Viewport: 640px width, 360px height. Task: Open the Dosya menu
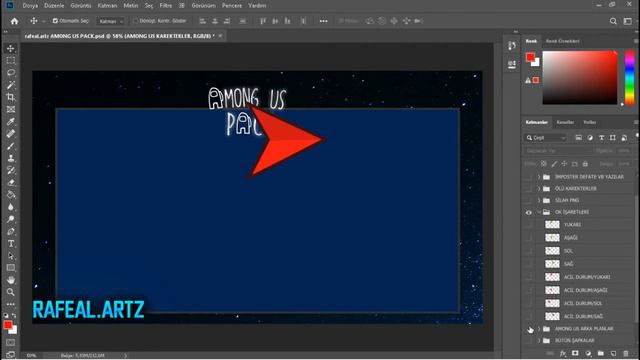point(30,6)
